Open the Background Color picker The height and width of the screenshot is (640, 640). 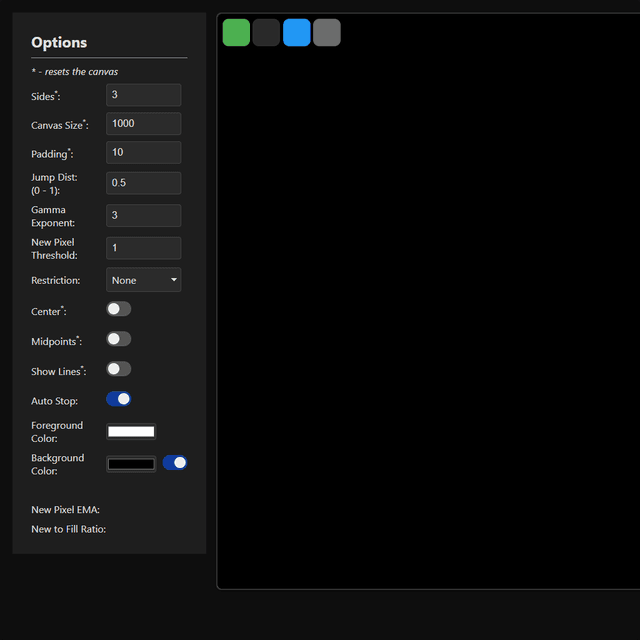pyautogui.click(x=131, y=464)
